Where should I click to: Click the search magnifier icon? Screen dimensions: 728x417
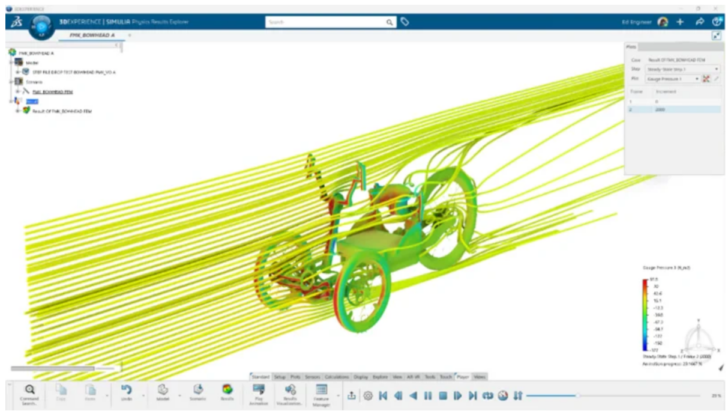[x=389, y=22]
